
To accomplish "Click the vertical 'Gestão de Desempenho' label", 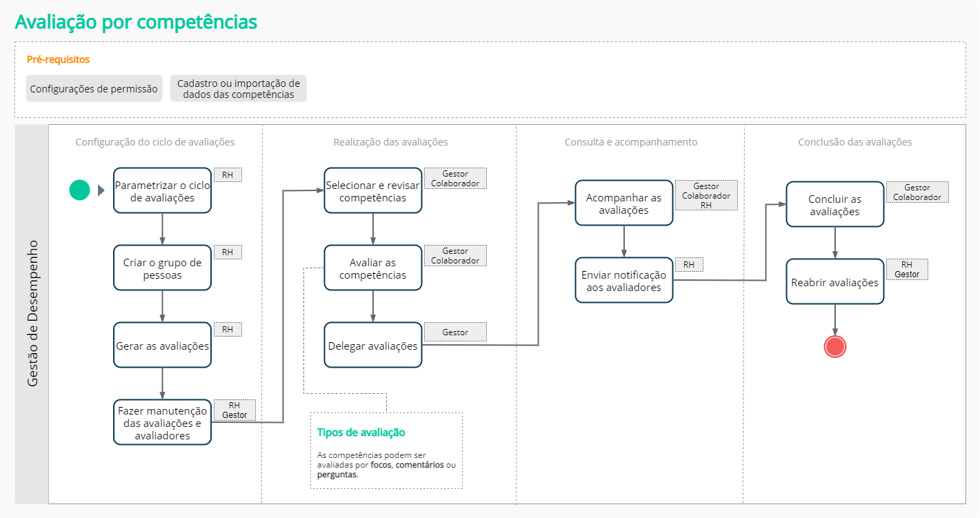I will coord(32,313).
